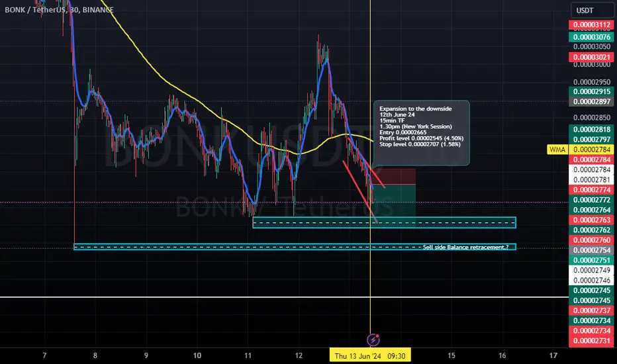The width and height of the screenshot is (617, 364).
Task: Click the green 0.00002797 price label
Action: tap(591, 139)
